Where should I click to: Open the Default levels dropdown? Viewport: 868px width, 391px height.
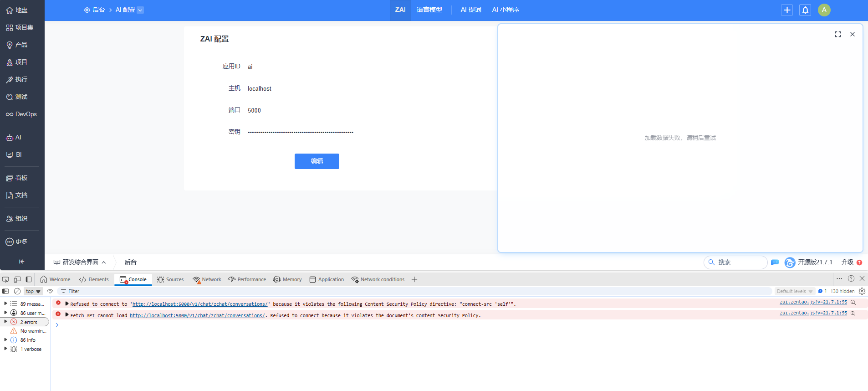(795, 291)
